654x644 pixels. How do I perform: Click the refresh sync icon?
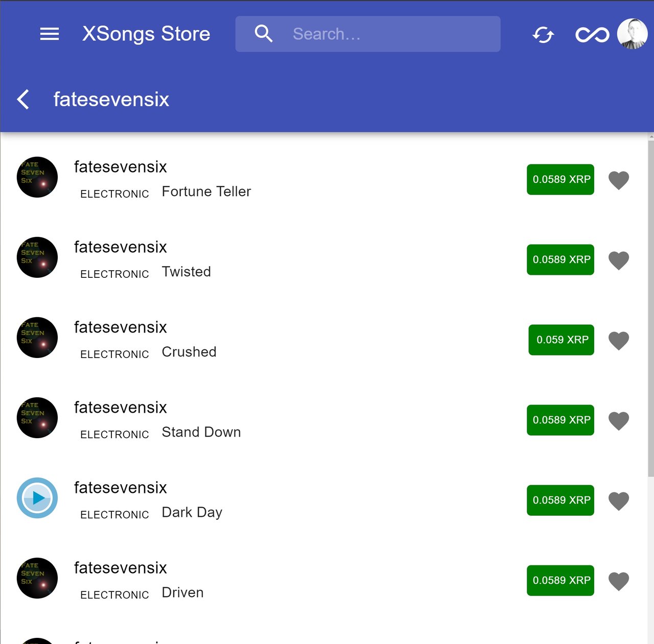543,35
